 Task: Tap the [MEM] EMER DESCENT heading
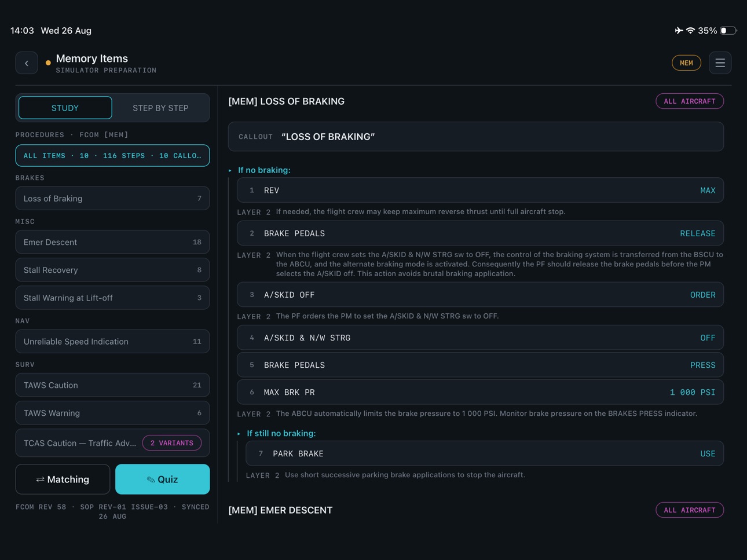[280, 510]
